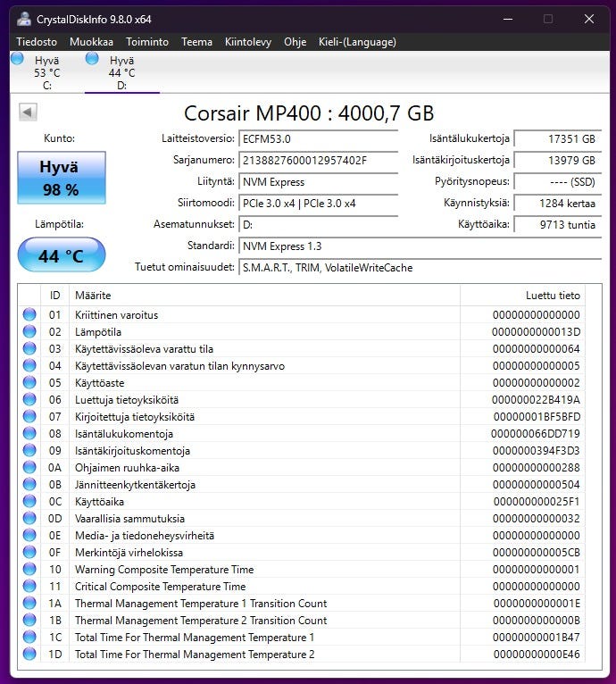Image resolution: width=616 pixels, height=684 pixels.
Task: Click status orb for attribute 1A row
Action: point(29,604)
